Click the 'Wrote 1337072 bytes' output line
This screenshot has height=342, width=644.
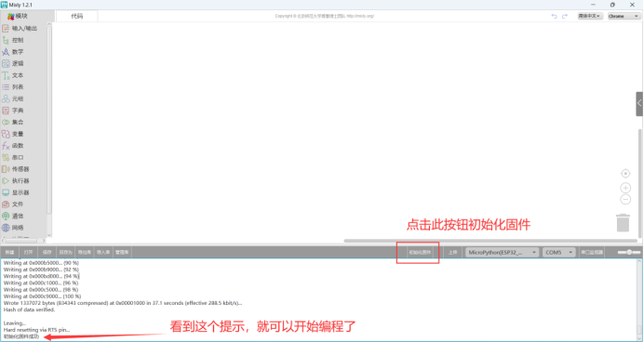point(123,303)
